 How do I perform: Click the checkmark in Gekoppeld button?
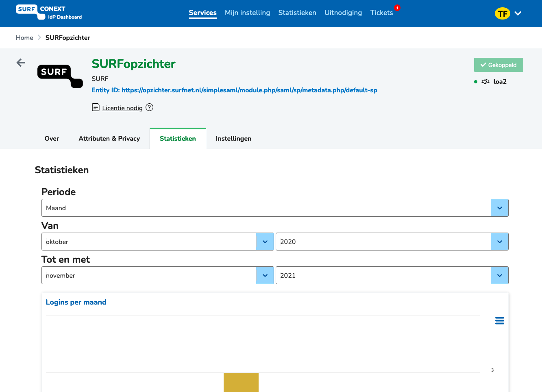(x=483, y=65)
